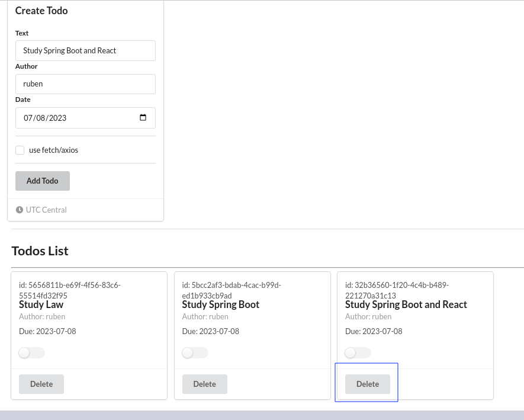Image resolution: width=524 pixels, height=420 pixels.
Task: Enable the use fetch/axios checkbox
Action: pyautogui.click(x=20, y=150)
